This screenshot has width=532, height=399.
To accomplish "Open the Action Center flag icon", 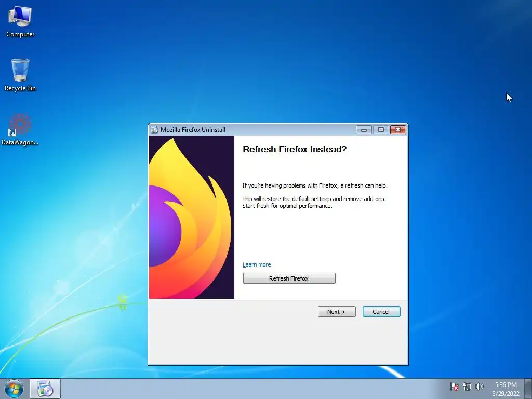I will coord(454,387).
